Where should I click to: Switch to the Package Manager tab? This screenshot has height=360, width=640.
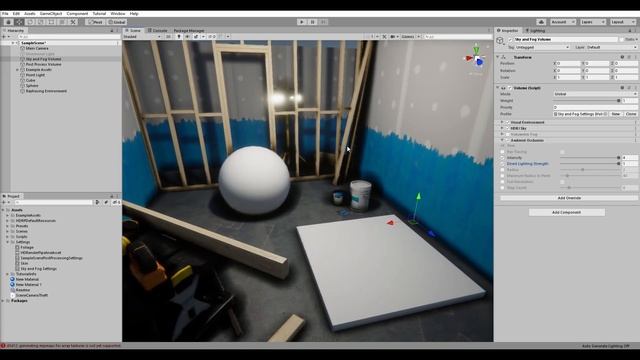189,31
